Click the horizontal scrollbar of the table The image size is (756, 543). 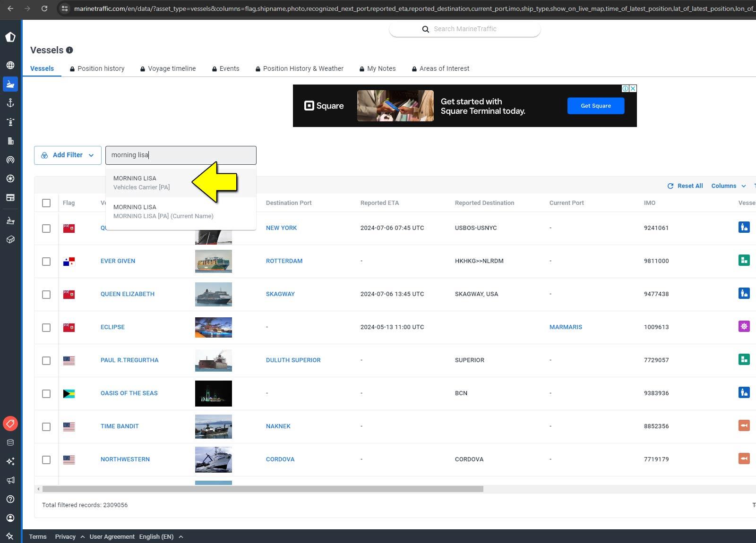click(x=263, y=489)
